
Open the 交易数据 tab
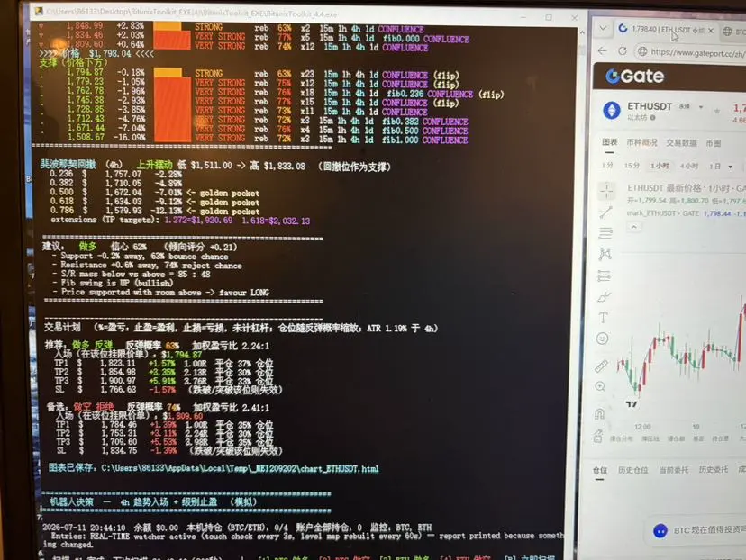(681, 143)
